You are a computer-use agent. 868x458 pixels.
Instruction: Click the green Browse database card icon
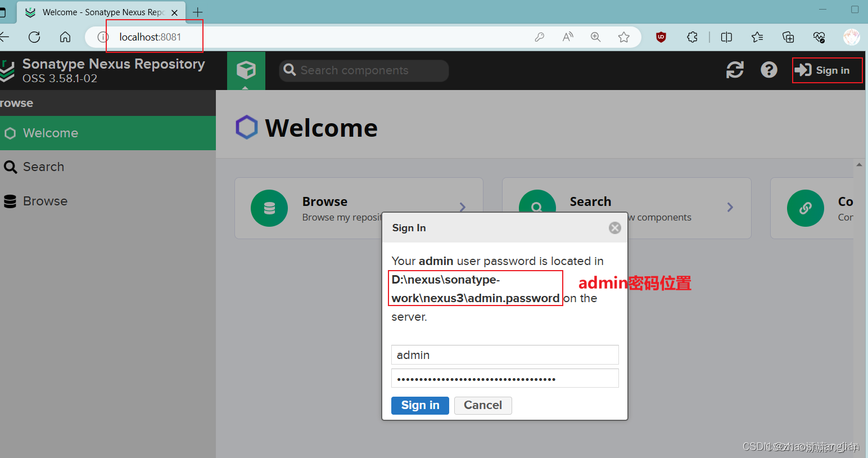coord(269,208)
